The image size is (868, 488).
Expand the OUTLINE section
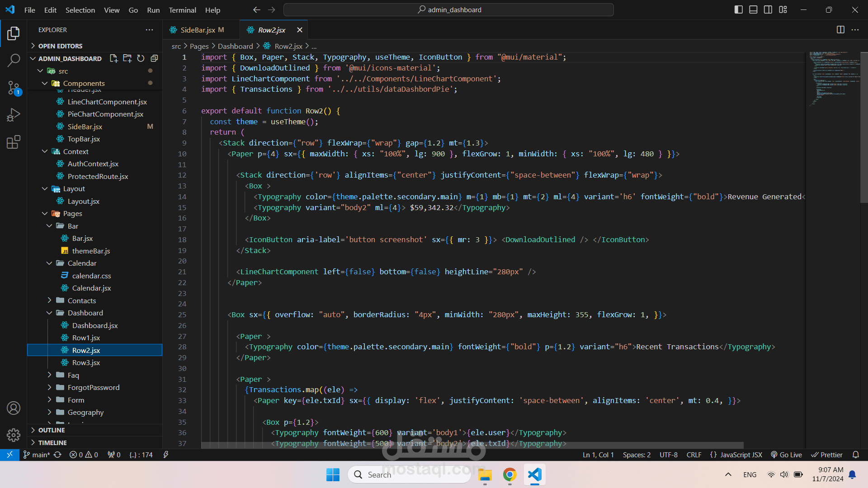pos(52,430)
